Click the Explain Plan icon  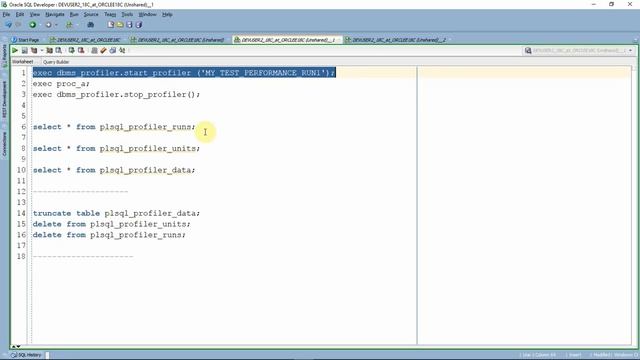click(34, 51)
